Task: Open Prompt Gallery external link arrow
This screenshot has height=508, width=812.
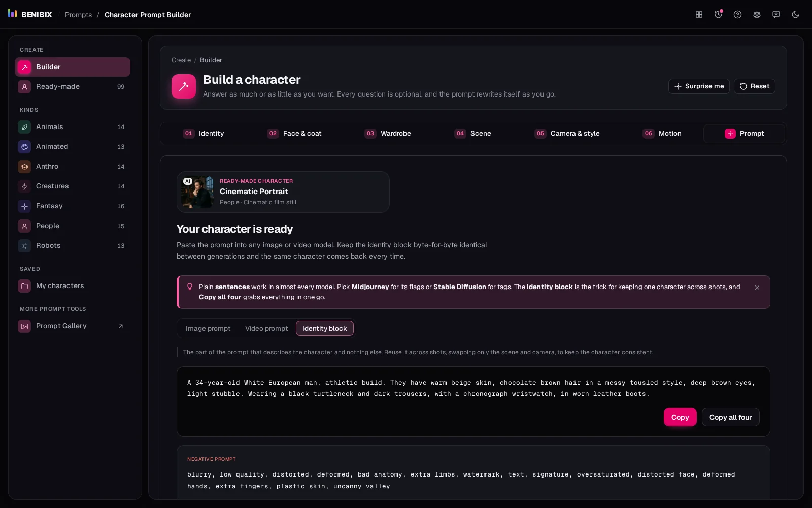Action: click(x=121, y=326)
